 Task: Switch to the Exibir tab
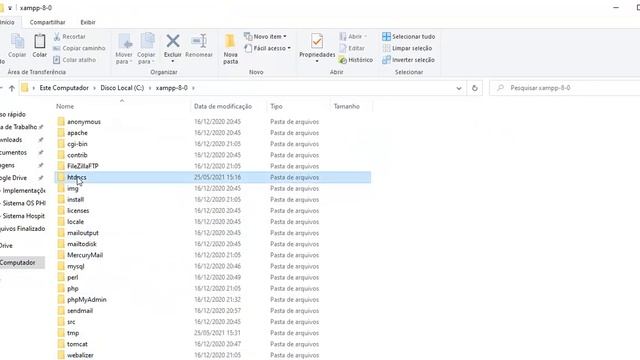[88, 22]
